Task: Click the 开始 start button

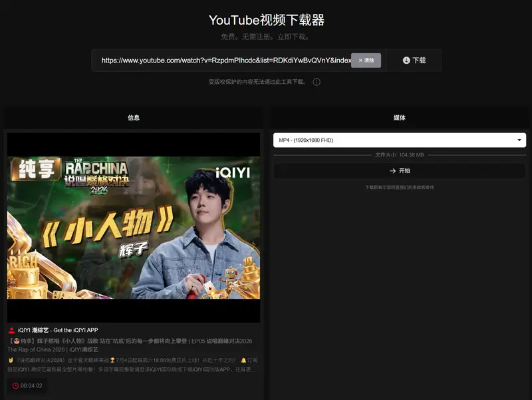Action: coord(400,171)
